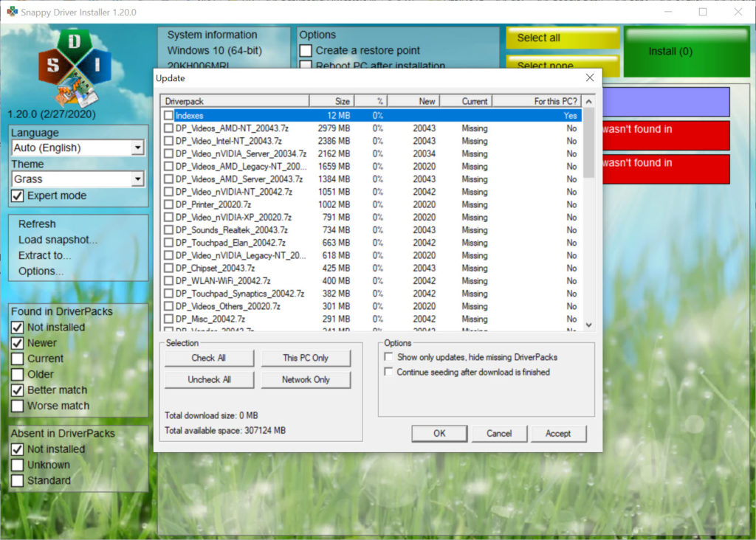The height and width of the screenshot is (540, 756).
Task: Check the Current filter
Action: [x=18, y=359]
